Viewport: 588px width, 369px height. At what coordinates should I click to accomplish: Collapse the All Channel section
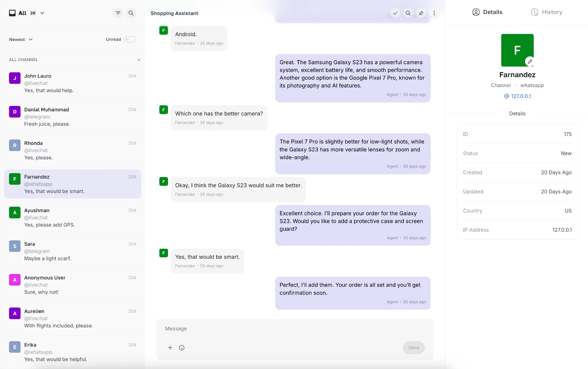tap(139, 60)
